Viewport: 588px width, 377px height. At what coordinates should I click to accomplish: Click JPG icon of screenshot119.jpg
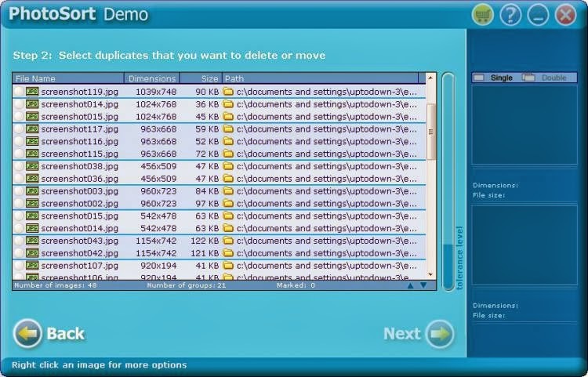(x=32, y=92)
